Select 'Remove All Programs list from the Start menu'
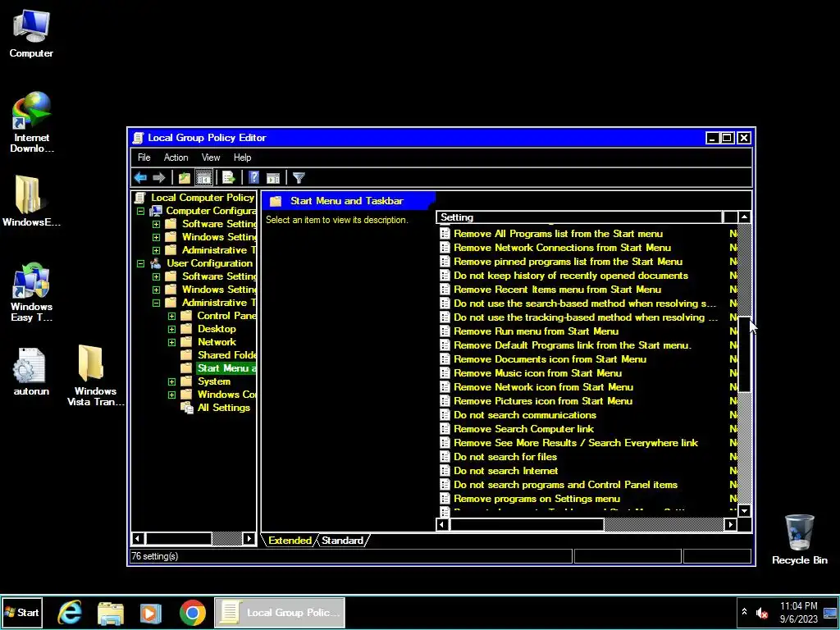The width and height of the screenshot is (840, 630). 558,234
